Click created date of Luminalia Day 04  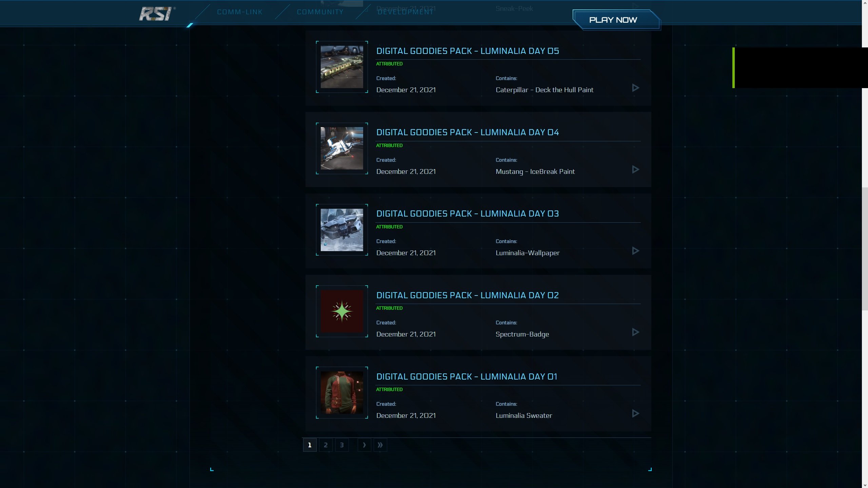coord(406,171)
